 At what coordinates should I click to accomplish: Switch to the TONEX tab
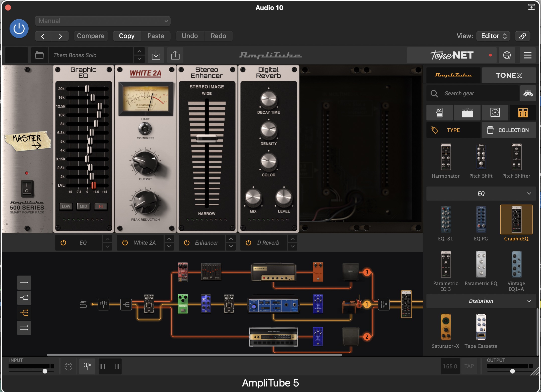pyautogui.click(x=509, y=75)
